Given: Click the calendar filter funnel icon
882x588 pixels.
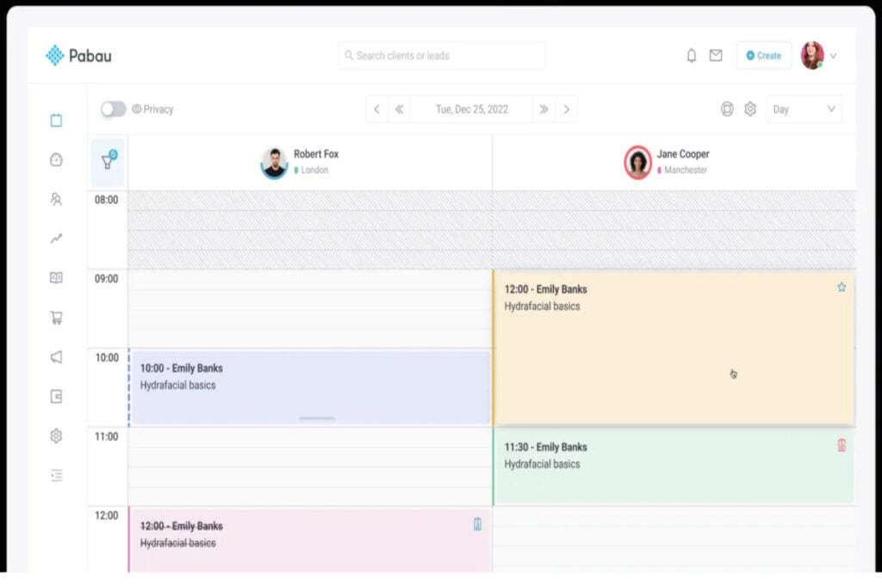Looking at the screenshot, I should [x=108, y=162].
